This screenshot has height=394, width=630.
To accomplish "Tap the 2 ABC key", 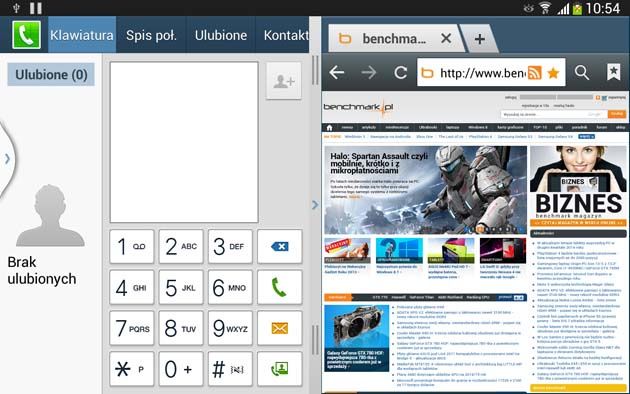I will 181,246.
